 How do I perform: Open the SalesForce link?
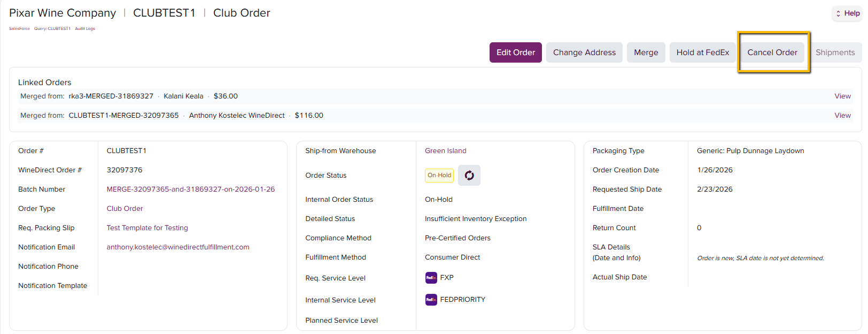pyautogui.click(x=19, y=29)
